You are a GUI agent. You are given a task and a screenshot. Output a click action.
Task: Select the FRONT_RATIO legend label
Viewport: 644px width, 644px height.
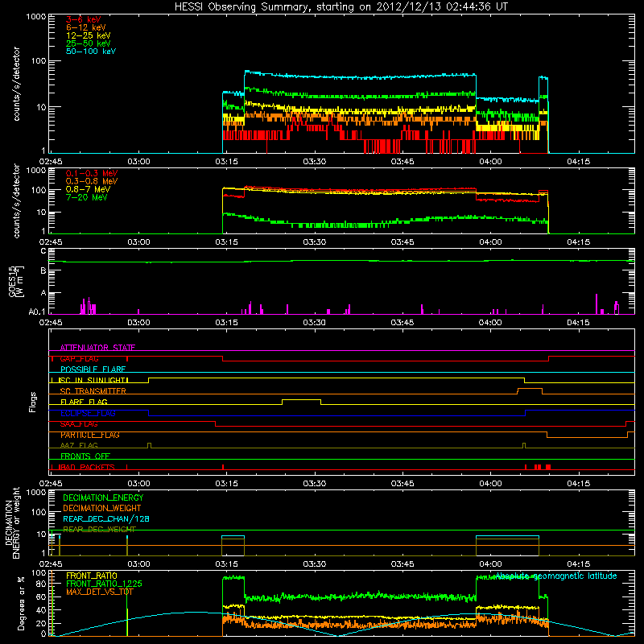[x=92, y=576]
